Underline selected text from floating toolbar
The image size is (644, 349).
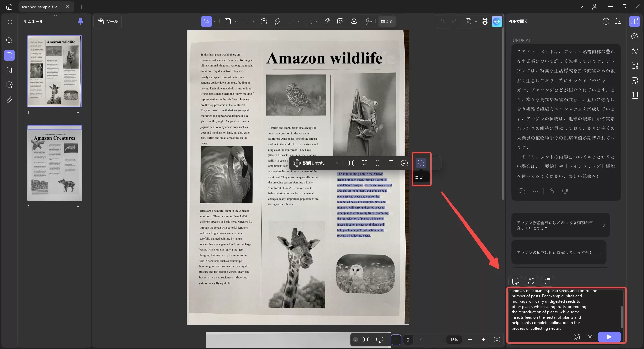[x=364, y=163]
